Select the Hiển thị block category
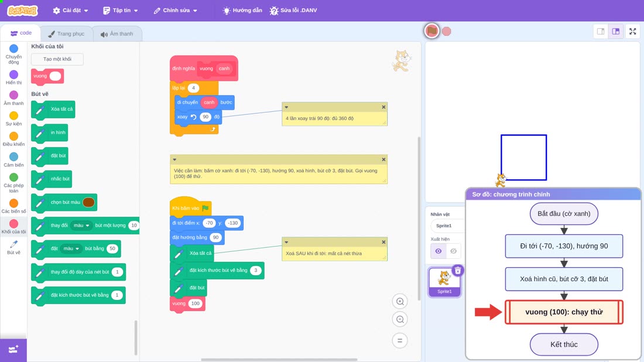The image size is (644, 362). (13, 77)
